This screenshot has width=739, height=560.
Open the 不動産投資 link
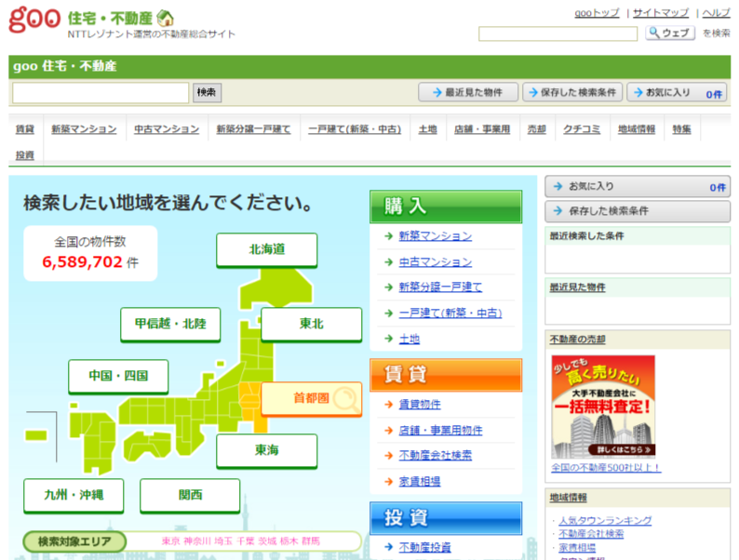point(424,547)
